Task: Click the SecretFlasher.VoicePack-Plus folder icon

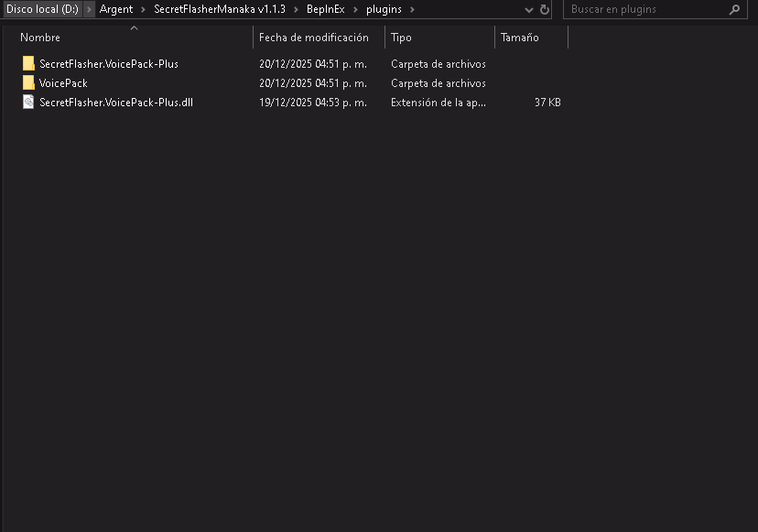Action: tap(28, 64)
